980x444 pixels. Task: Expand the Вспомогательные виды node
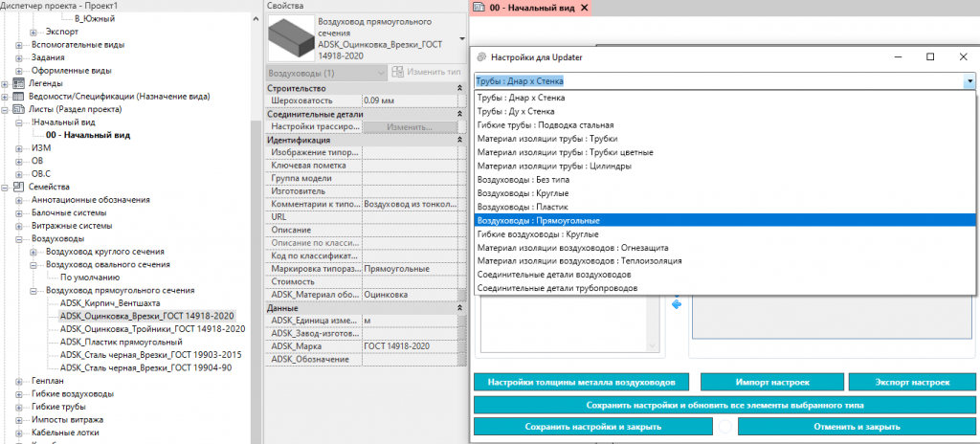tap(19, 45)
